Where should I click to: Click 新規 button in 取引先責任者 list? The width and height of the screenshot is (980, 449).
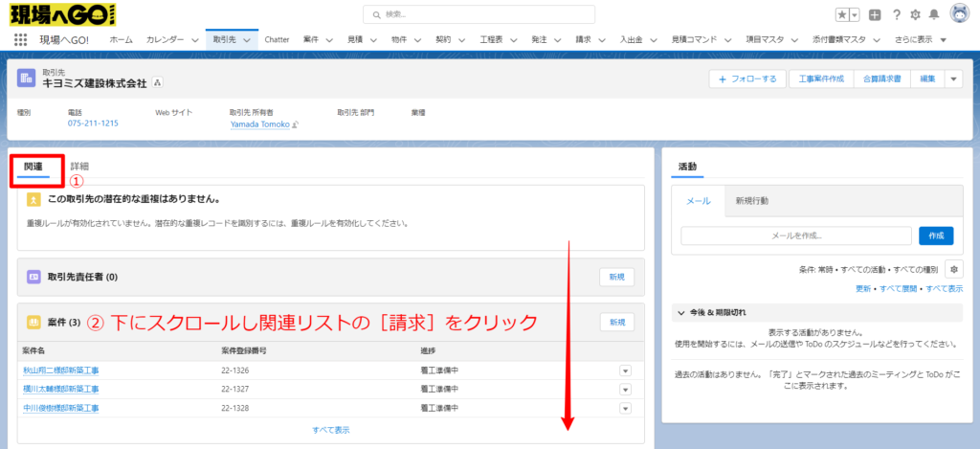pos(617,277)
